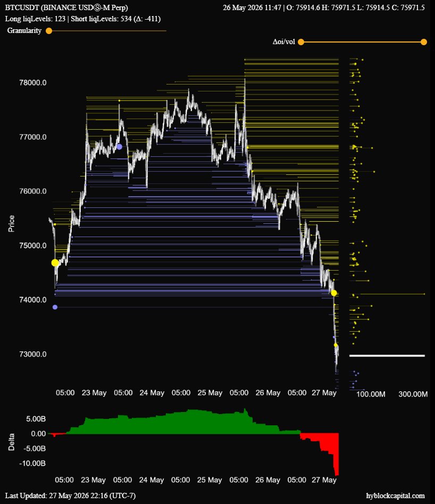The height and width of the screenshot is (504, 435).
Task: Click the yellow marker near 73150
Action: [x=336, y=345]
